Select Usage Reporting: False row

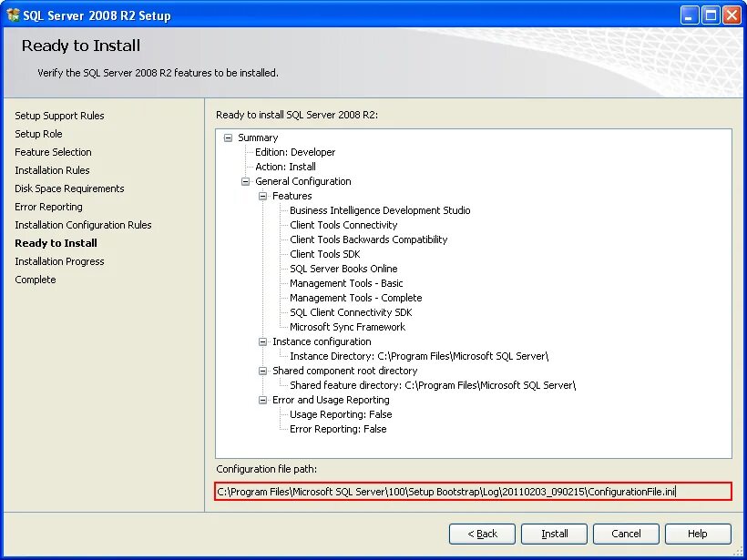341,414
